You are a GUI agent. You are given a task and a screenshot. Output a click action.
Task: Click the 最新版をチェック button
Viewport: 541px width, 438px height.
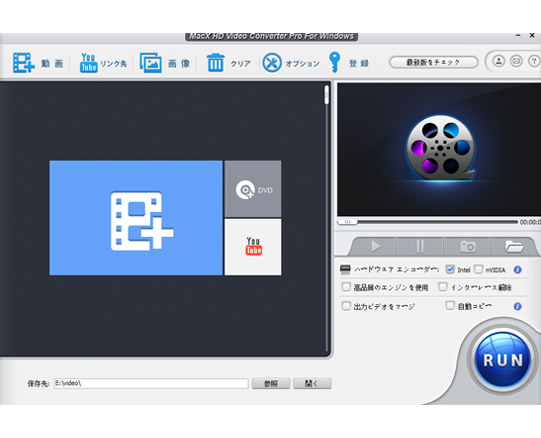[433, 62]
